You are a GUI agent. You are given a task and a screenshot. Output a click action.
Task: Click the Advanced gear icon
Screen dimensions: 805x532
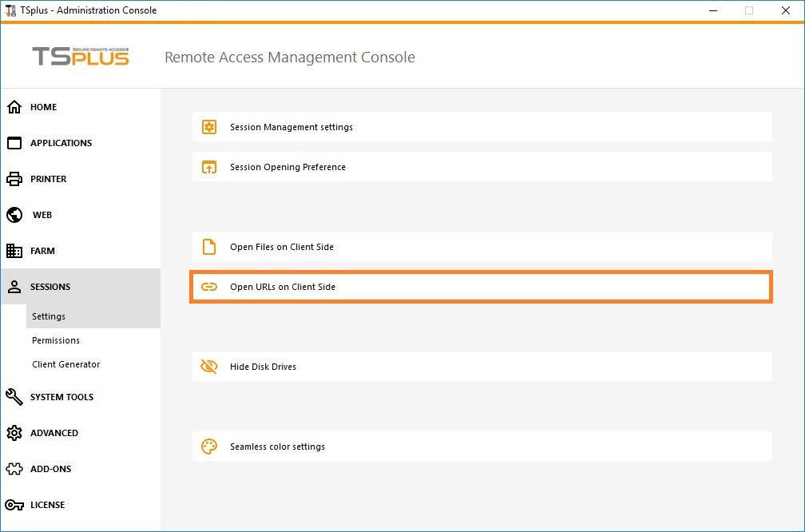pos(14,433)
